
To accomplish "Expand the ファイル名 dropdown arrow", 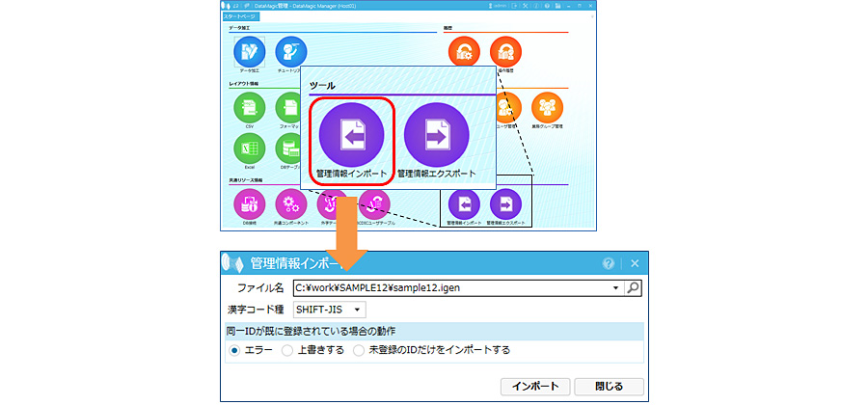I will [x=615, y=287].
